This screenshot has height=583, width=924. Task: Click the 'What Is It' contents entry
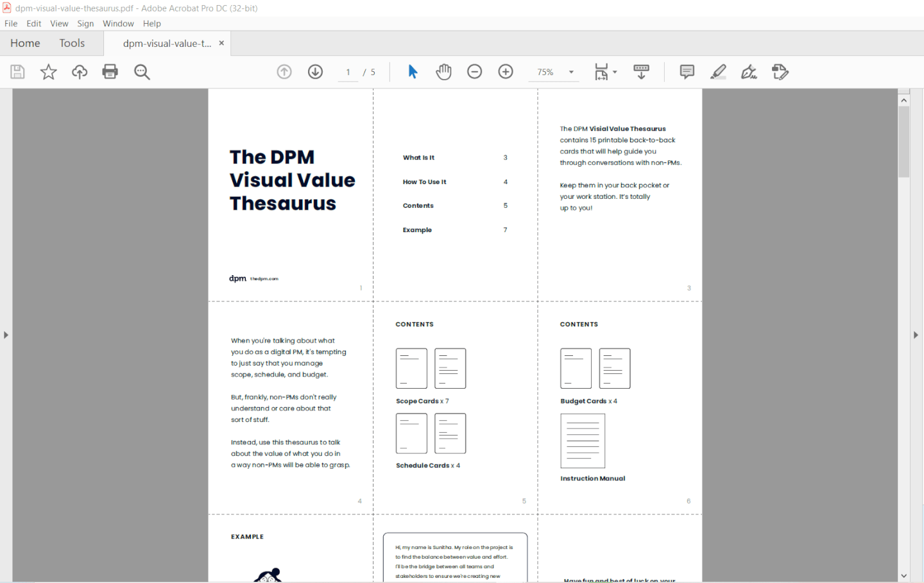(418, 158)
